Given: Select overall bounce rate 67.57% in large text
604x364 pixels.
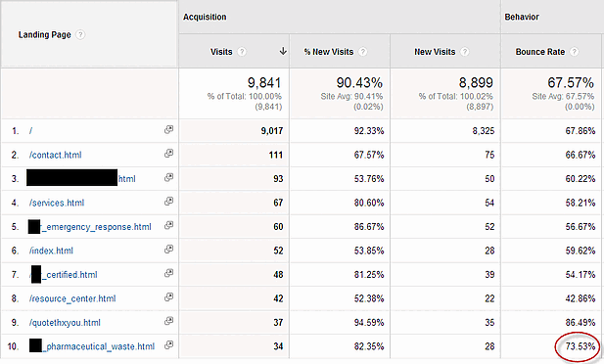Looking at the screenshot, I should (x=571, y=82).
